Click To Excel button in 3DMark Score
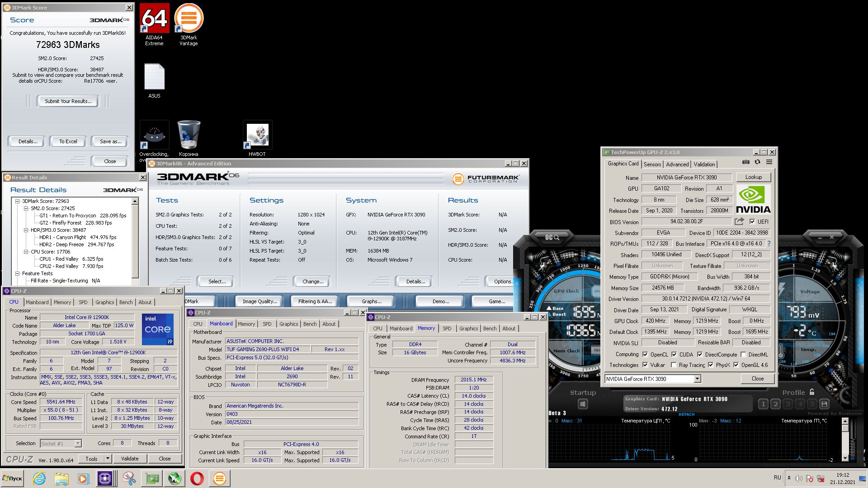Screen dimensions: 868x488 click(68, 141)
